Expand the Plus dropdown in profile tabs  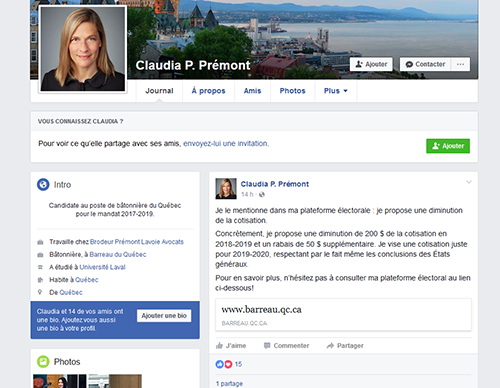(x=336, y=91)
